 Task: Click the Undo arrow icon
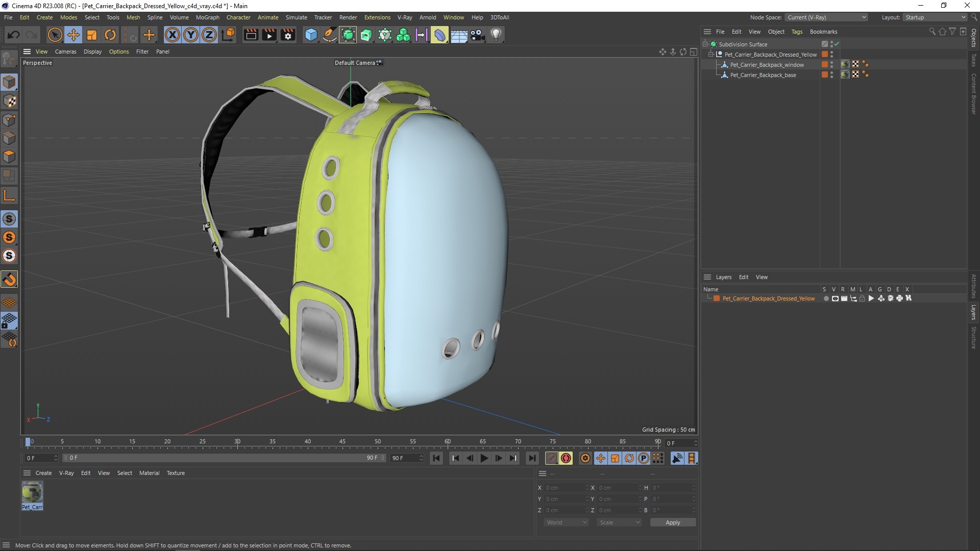click(14, 35)
